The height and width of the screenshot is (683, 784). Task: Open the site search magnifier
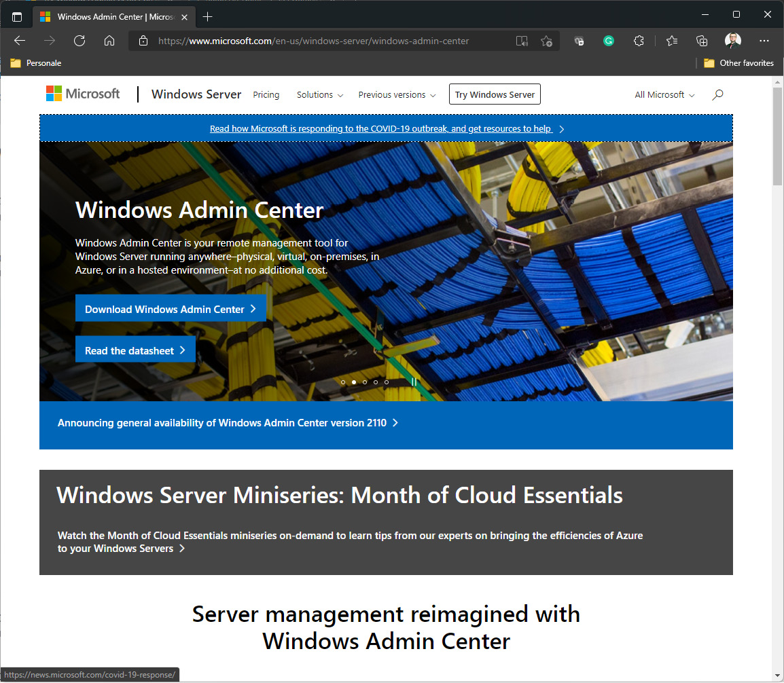pyautogui.click(x=717, y=94)
